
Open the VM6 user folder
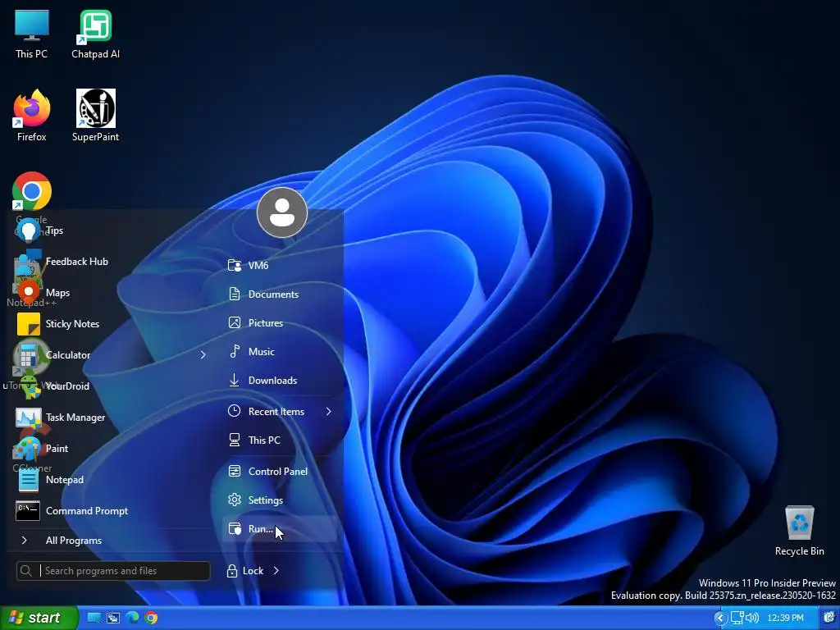pyautogui.click(x=280, y=265)
